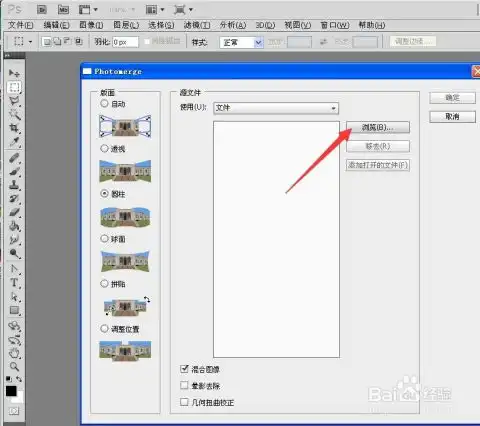Select the 3D Rotate tool

(x=14, y=326)
